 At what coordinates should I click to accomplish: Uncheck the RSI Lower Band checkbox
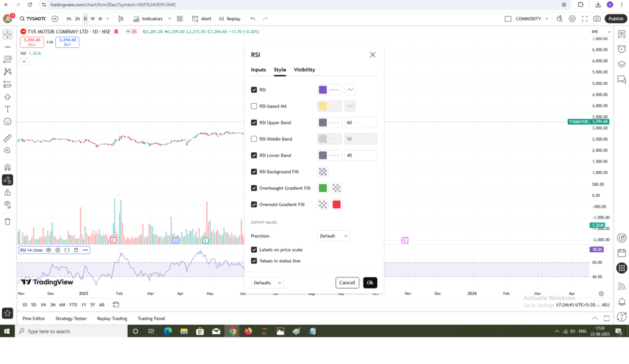point(254,155)
